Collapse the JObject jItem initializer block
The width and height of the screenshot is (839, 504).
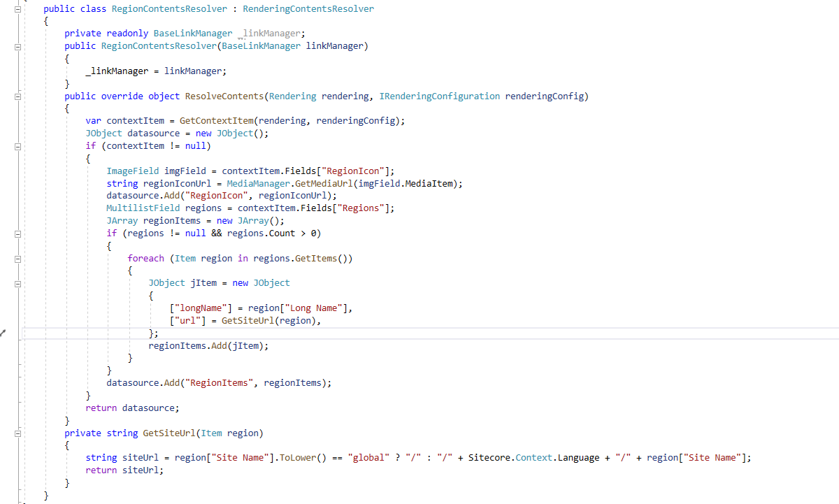pos(17,283)
